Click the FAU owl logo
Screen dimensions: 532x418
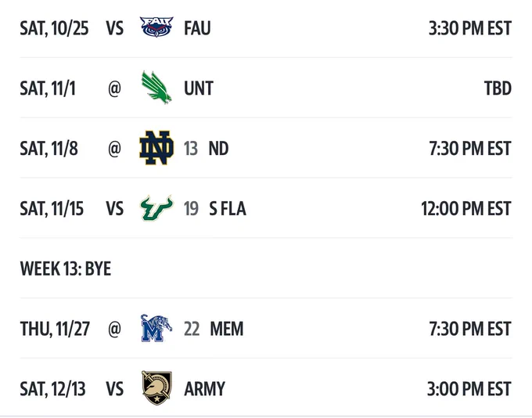156,27
